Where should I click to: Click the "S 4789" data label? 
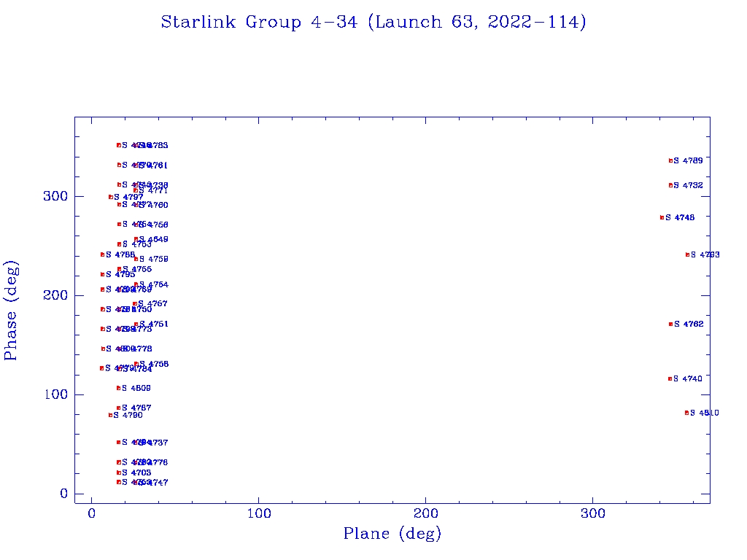(x=688, y=161)
